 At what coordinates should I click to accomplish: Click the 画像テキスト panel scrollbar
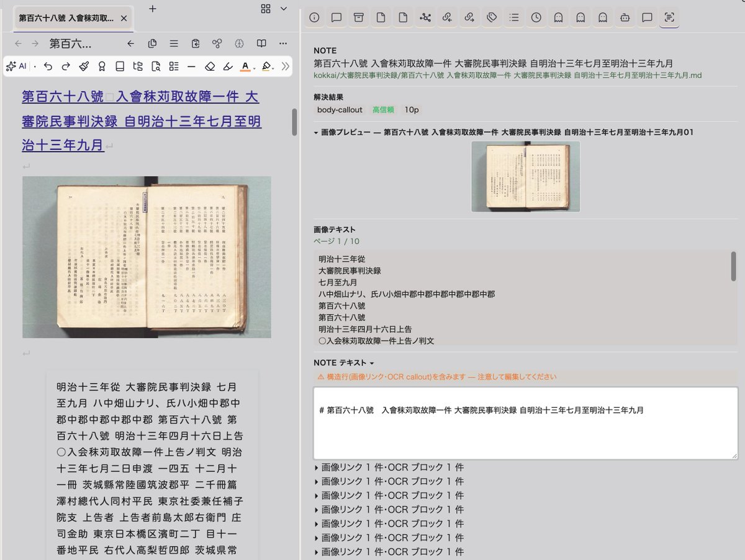[734, 266]
